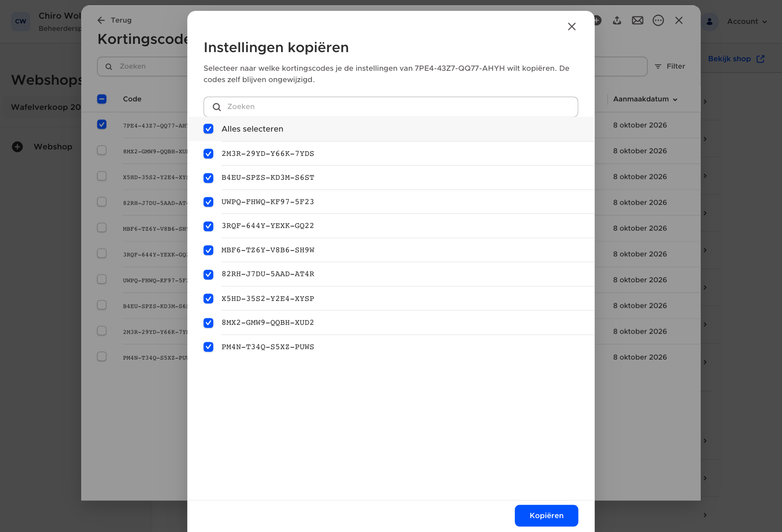
Task: Click the Code column header
Action: pyautogui.click(x=132, y=99)
